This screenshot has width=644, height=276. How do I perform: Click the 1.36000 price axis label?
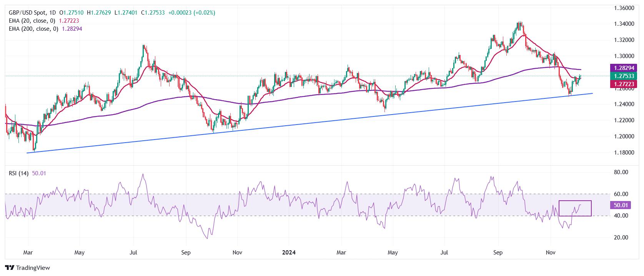point(623,8)
